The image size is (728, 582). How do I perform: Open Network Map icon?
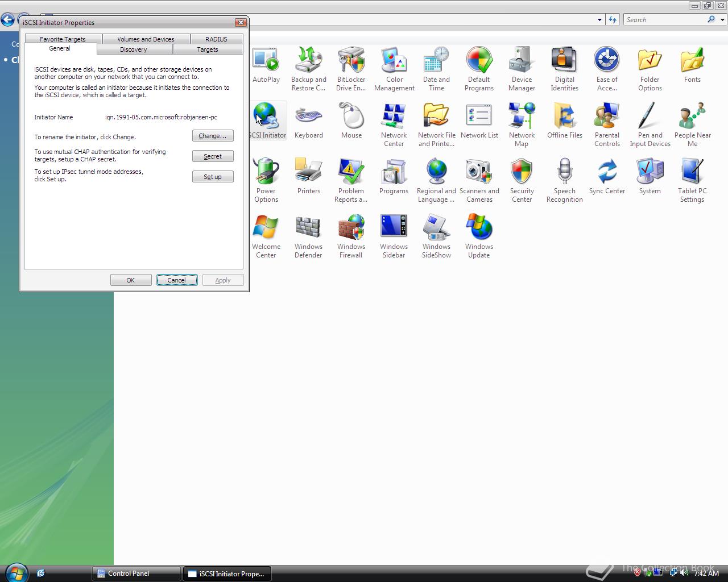pos(522,125)
